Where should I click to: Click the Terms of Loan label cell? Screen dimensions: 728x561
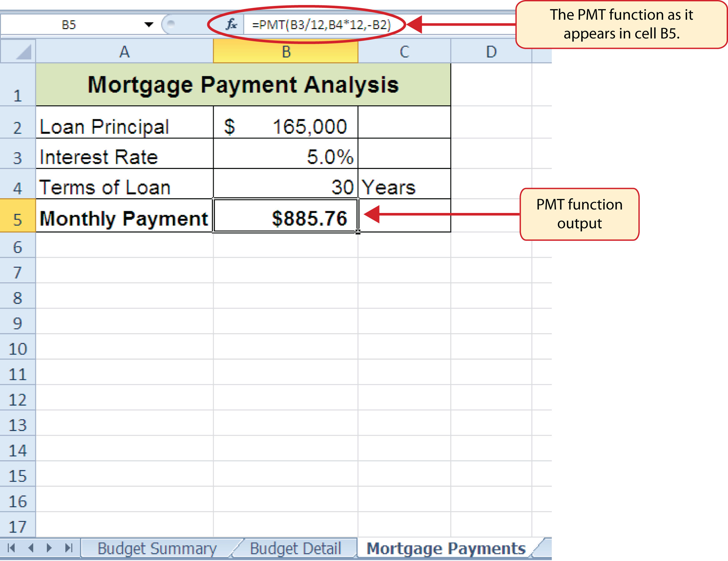click(x=124, y=184)
